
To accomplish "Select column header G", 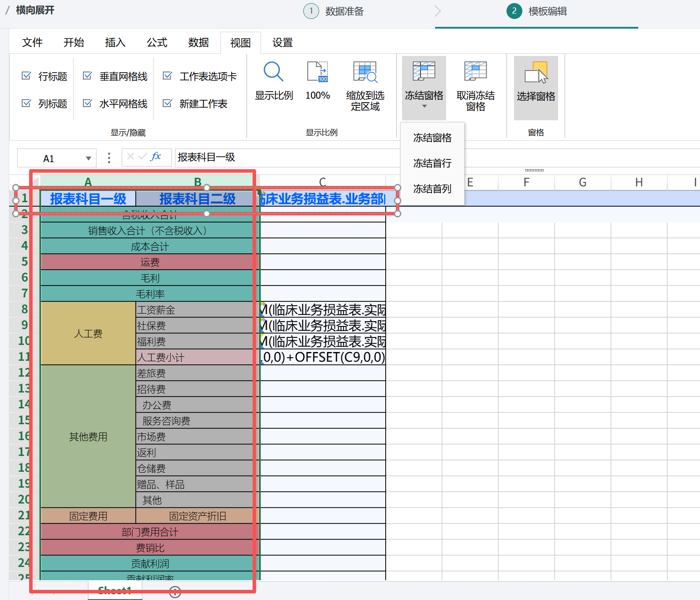I will coord(583,181).
